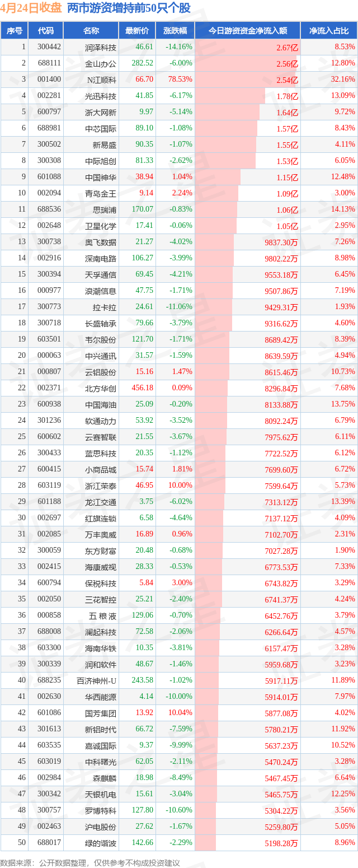Click the 净流入占比 column header
The width and height of the screenshot is (358, 868).
329,31
